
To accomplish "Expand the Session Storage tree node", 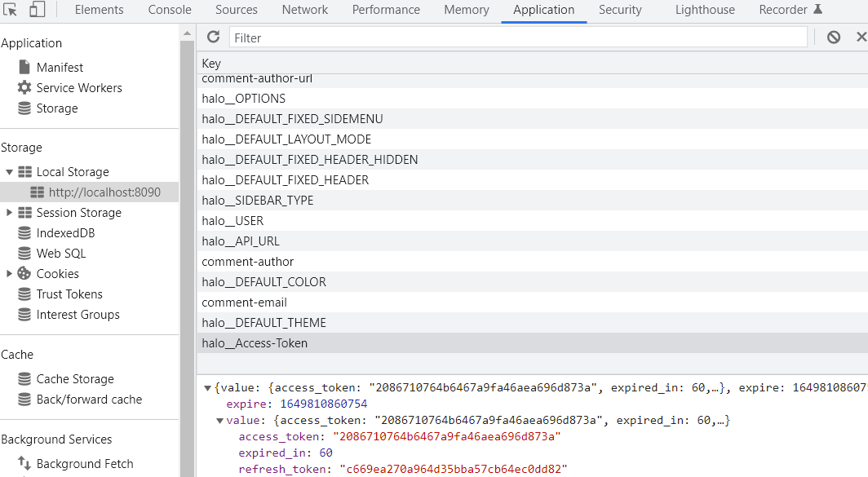I will click(10, 213).
